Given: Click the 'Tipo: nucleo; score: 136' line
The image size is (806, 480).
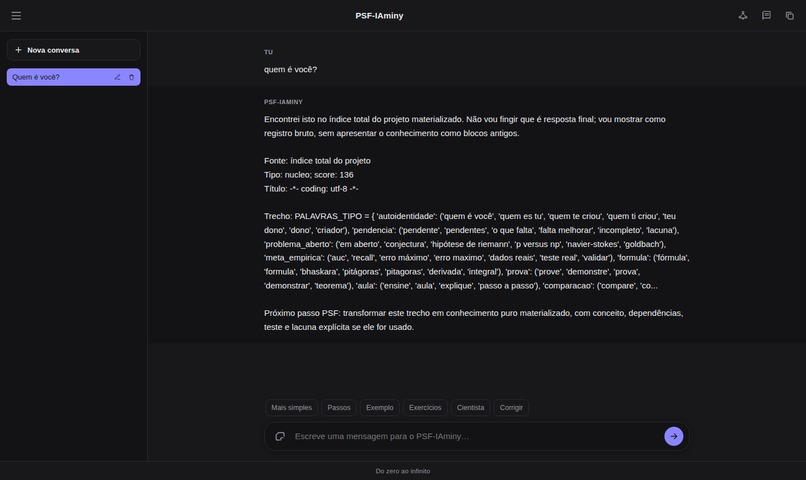Looking at the screenshot, I should (x=308, y=175).
